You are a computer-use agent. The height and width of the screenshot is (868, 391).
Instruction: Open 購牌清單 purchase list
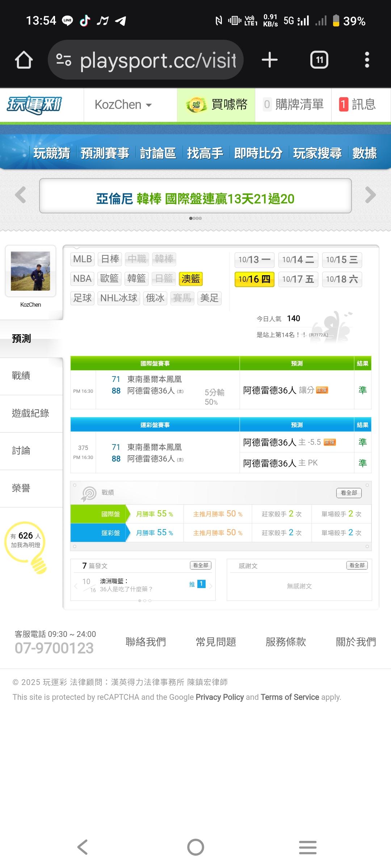click(x=293, y=105)
